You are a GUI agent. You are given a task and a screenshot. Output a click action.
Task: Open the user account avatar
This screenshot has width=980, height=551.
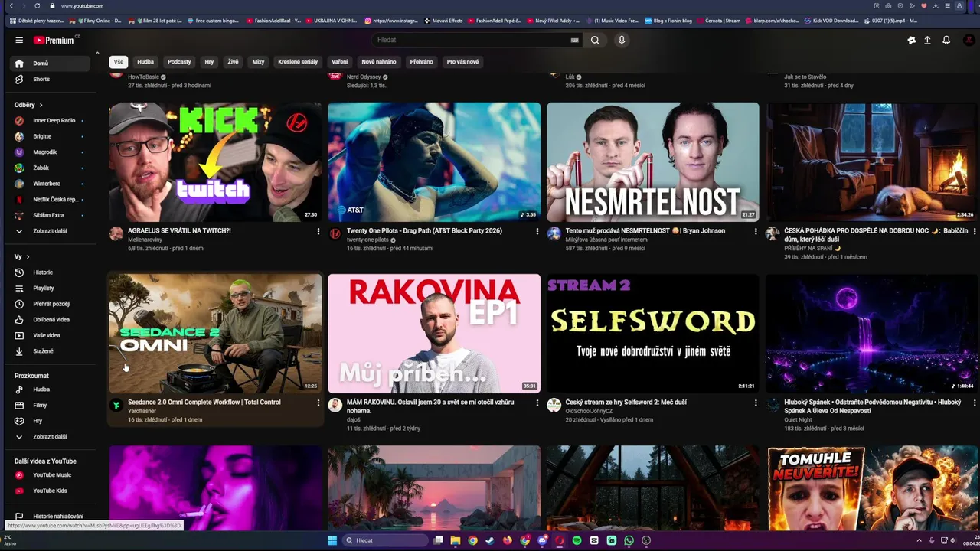point(968,40)
